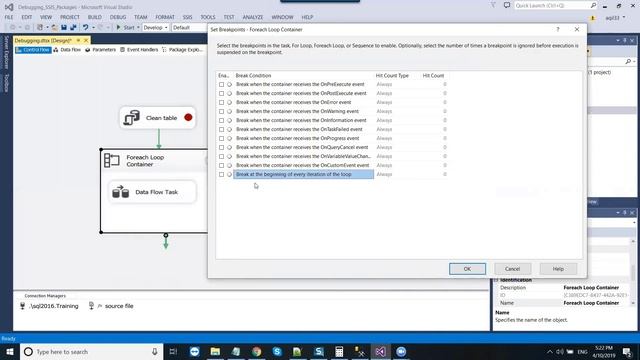The width and height of the screenshot is (640, 360).
Task: Switch to the Data Flow designer tab
Action: coord(67,50)
